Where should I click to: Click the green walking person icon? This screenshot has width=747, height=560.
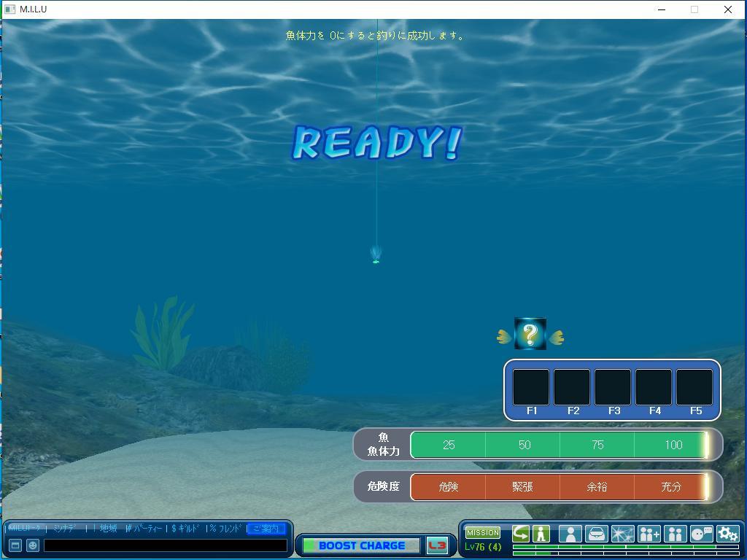tap(541, 534)
